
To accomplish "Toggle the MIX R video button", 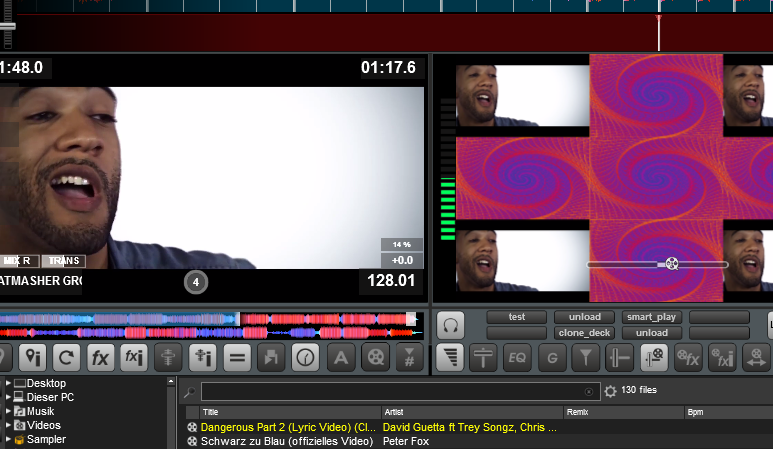I will point(19,261).
